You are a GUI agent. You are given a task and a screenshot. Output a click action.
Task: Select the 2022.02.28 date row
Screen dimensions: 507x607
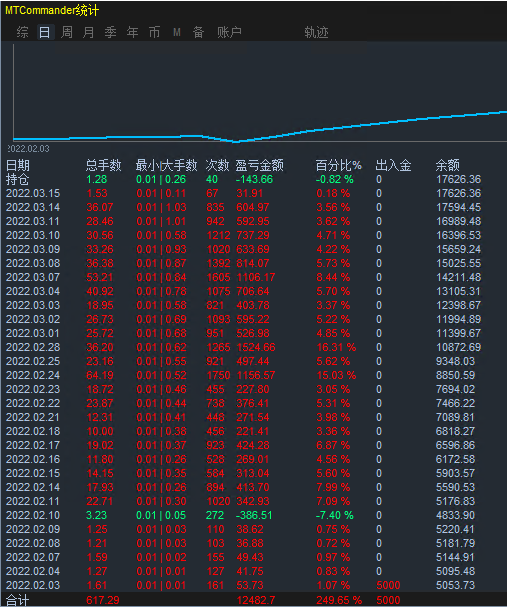33,347
